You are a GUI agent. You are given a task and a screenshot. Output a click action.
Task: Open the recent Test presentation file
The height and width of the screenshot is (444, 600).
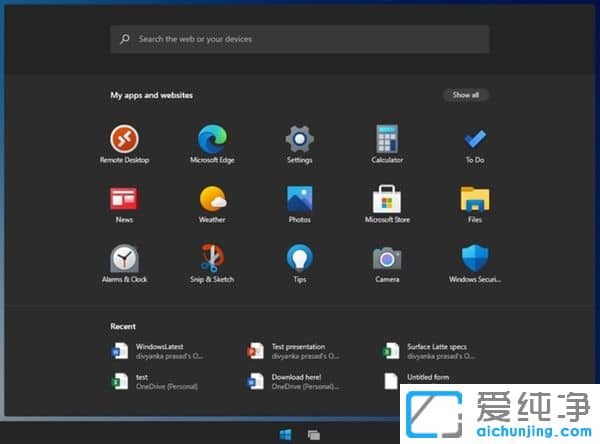[x=293, y=351]
